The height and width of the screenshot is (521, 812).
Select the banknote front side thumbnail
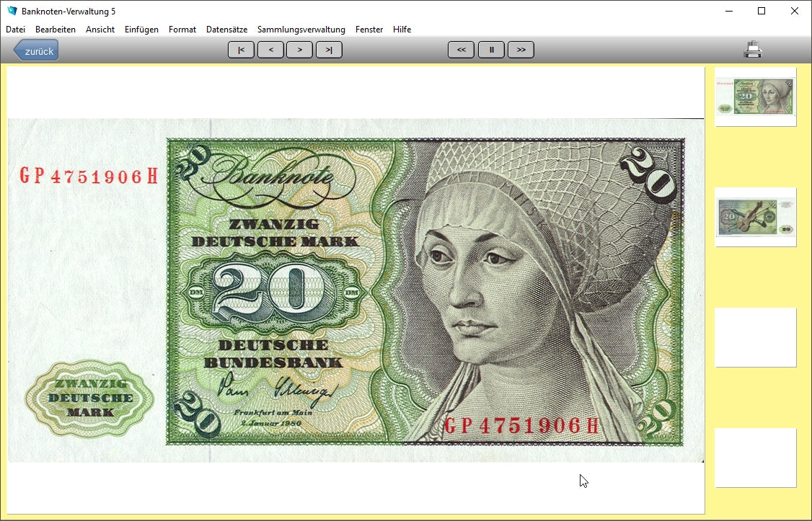pos(755,97)
